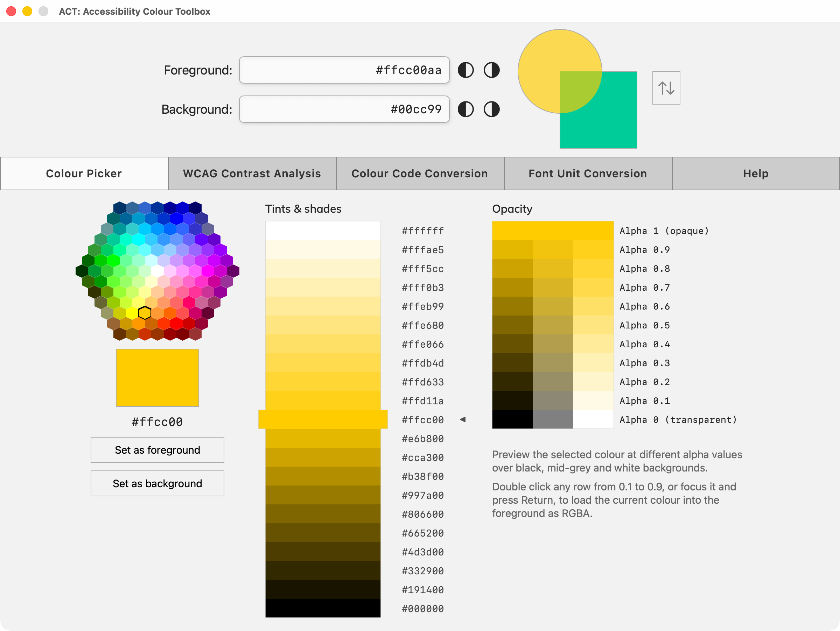Select the #ffffff tint row
This screenshot has height=631, width=840.
tap(323, 231)
